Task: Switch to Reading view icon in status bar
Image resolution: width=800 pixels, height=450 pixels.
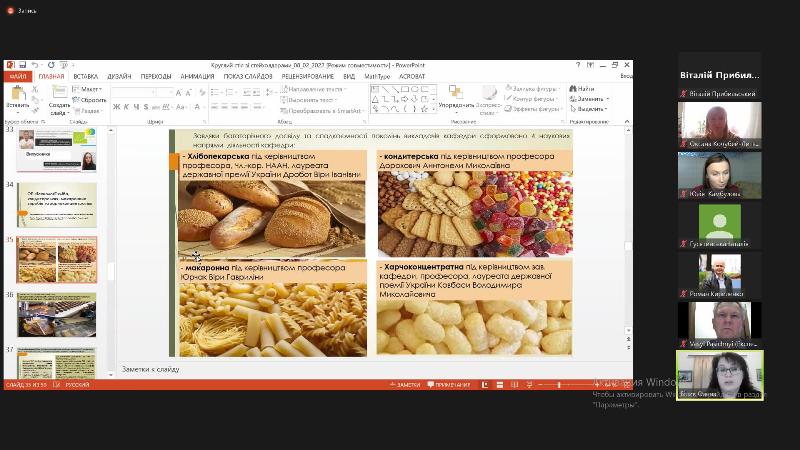Action: [x=514, y=385]
